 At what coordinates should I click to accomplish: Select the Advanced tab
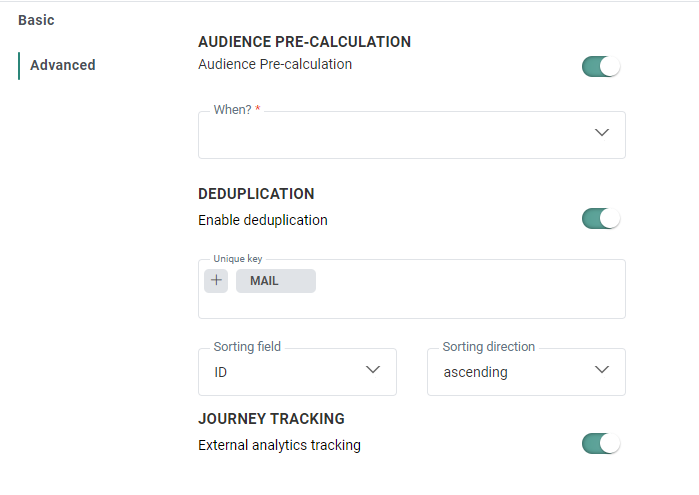(63, 65)
